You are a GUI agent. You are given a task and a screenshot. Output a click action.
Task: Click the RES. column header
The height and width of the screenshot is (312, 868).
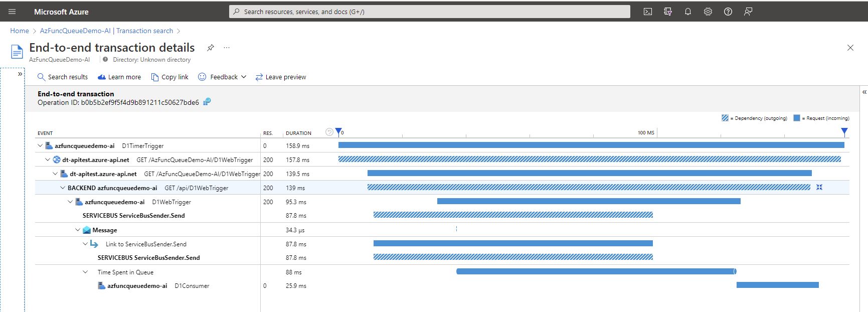(x=268, y=133)
